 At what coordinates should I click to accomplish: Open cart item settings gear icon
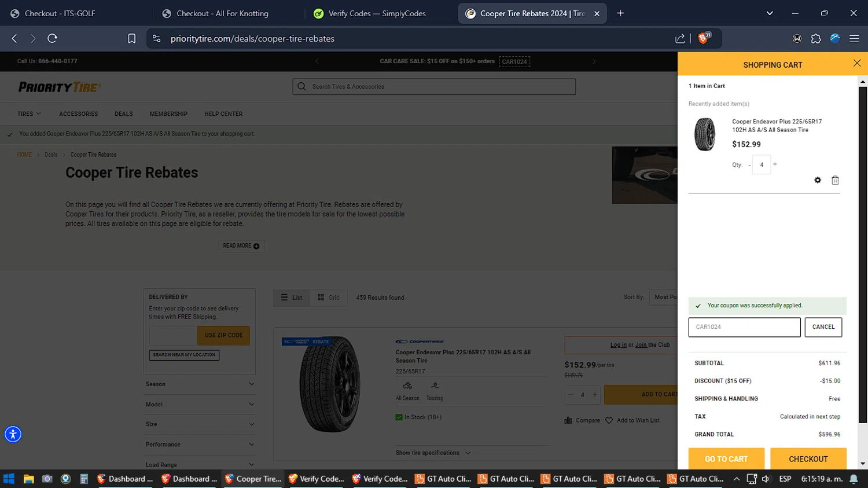(x=818, y=180)
